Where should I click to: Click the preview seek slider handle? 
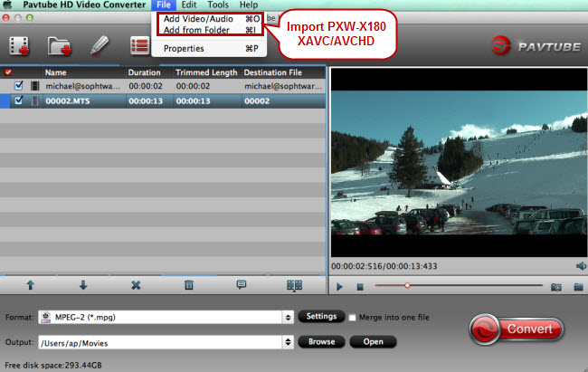407,286
